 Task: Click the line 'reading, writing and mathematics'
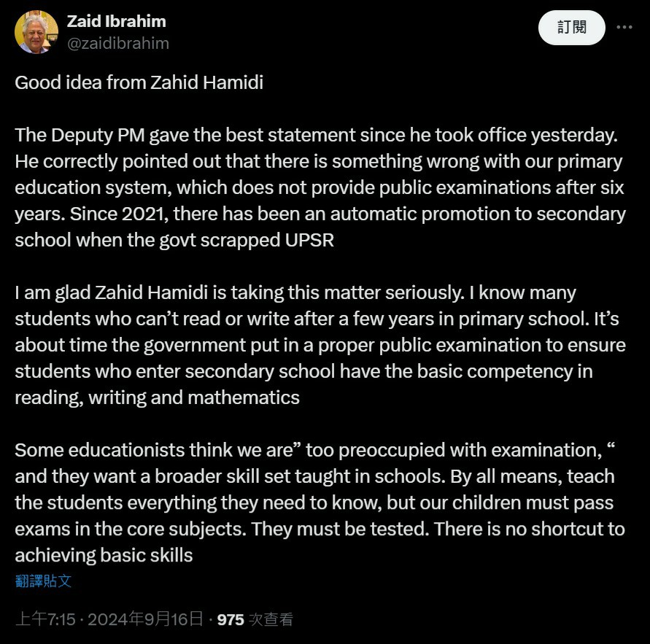click(157, 397)
